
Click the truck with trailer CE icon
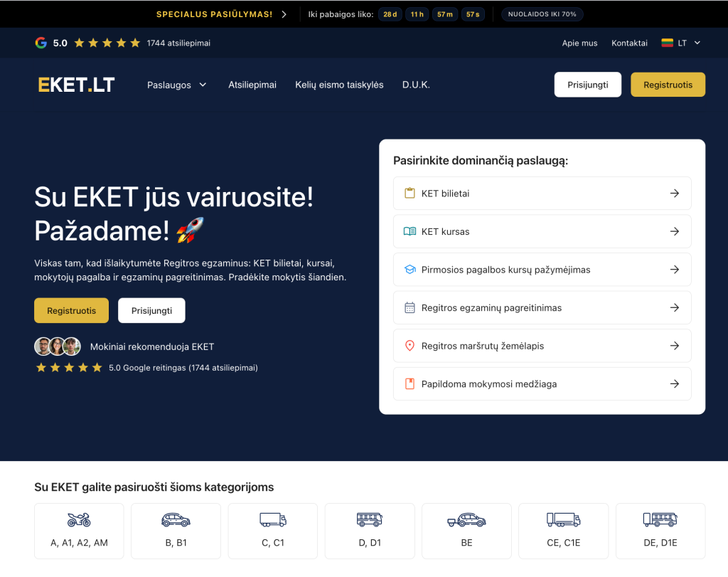[563, 520]
